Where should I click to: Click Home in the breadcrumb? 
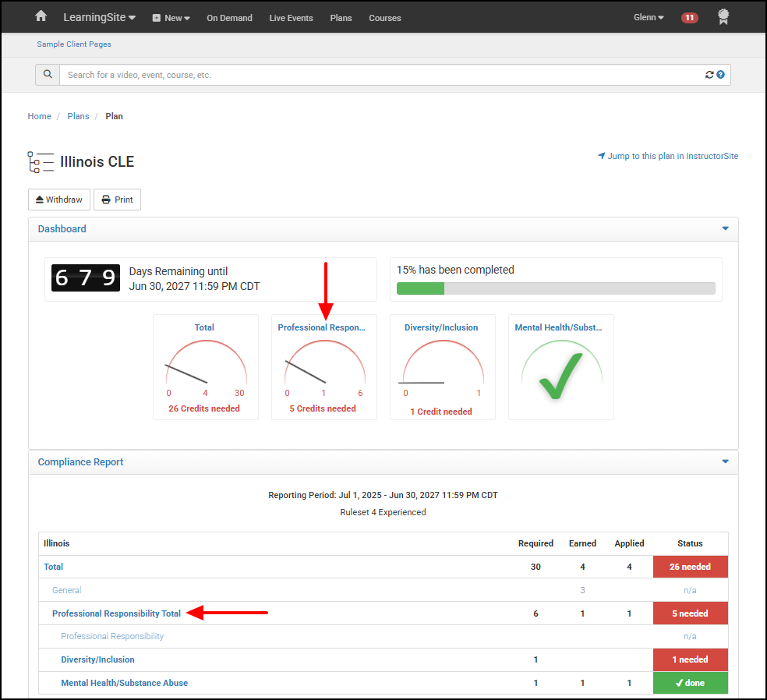point(39,116)
